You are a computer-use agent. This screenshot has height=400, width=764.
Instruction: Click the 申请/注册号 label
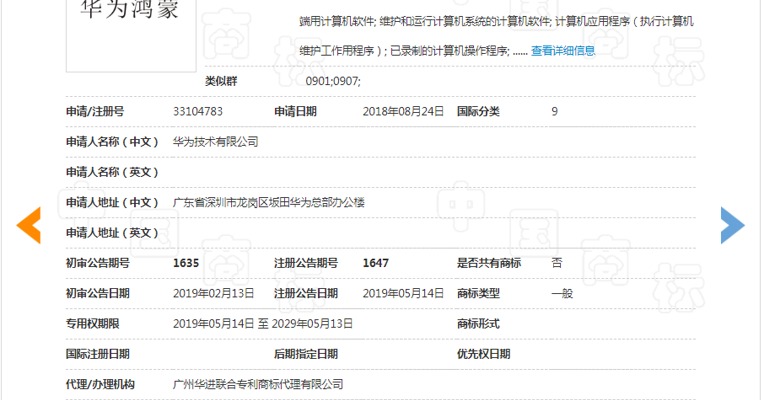[95, 112]
